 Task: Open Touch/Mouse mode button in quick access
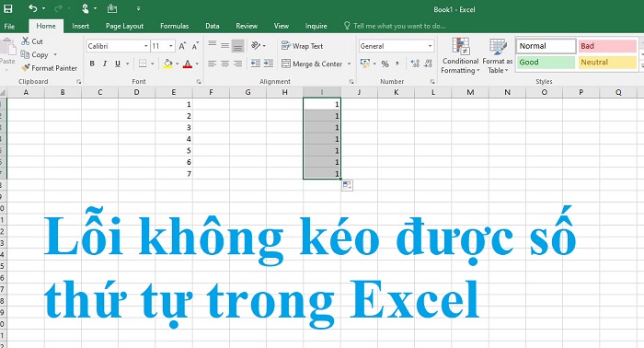pyautogui.click(x=86, y=8)
